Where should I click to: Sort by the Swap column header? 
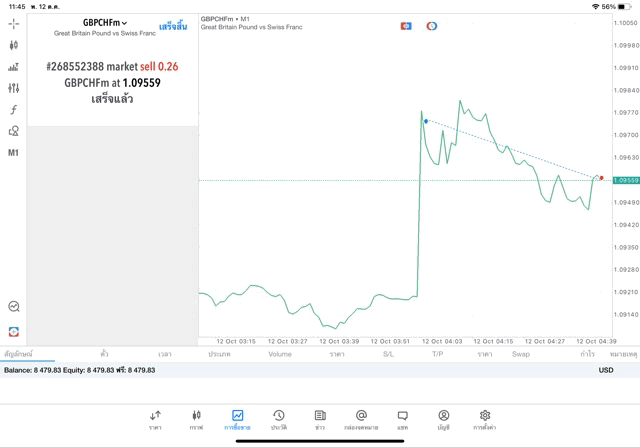pyautogui.click(x=521, y=354)
